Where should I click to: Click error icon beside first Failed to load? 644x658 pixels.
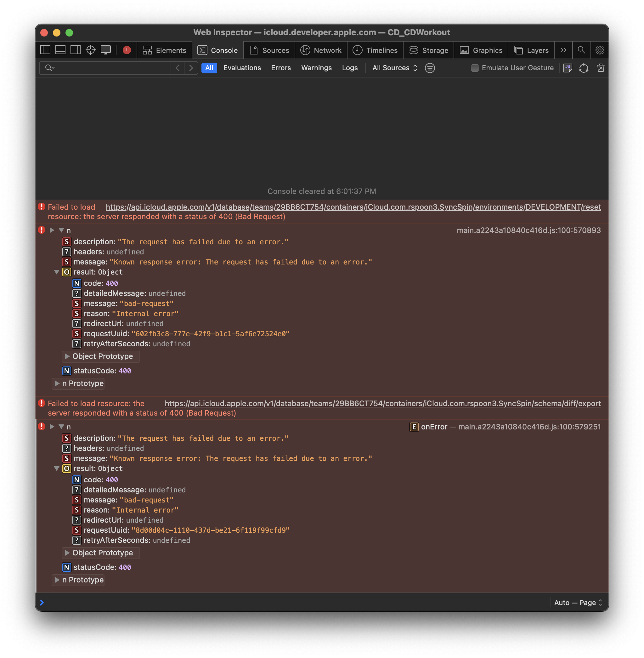pos(42,207)
